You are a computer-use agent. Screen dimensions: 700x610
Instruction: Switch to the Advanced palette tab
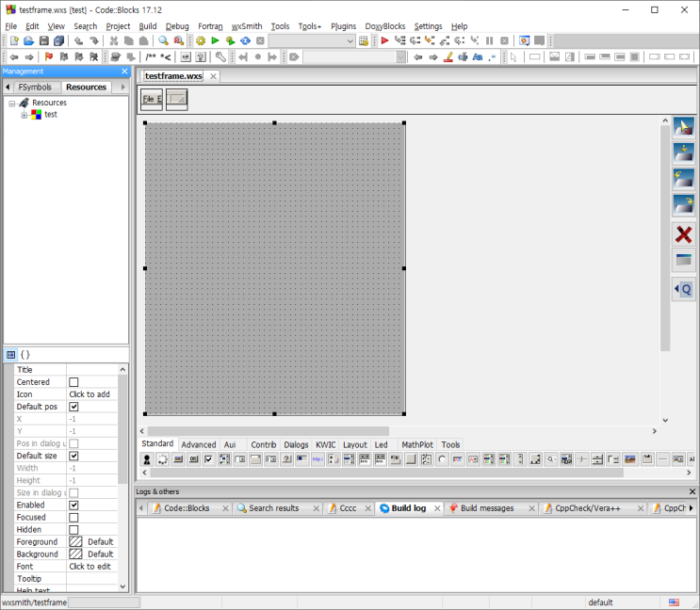(x=199, y=444)
